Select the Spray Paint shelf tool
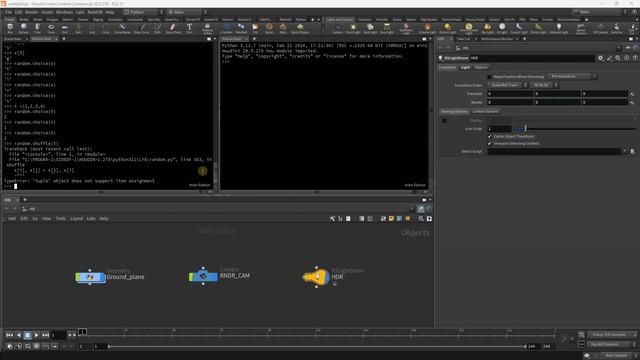 click(173, 28)
